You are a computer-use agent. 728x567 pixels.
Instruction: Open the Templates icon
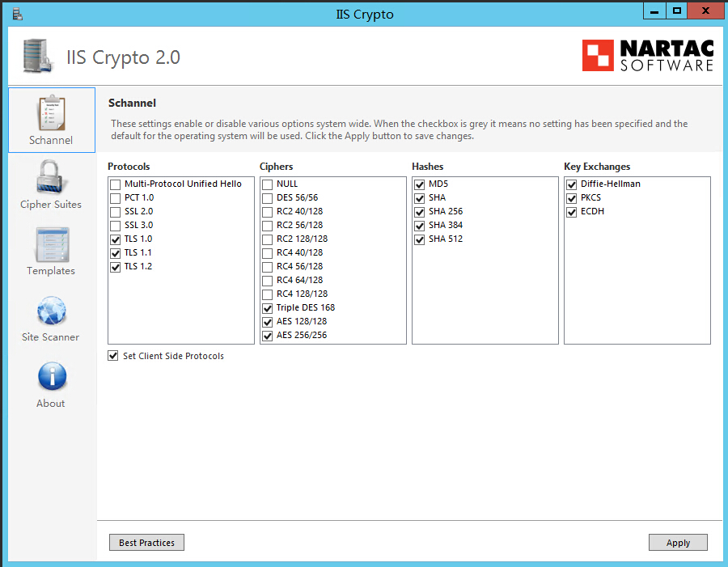coord(52,244)
